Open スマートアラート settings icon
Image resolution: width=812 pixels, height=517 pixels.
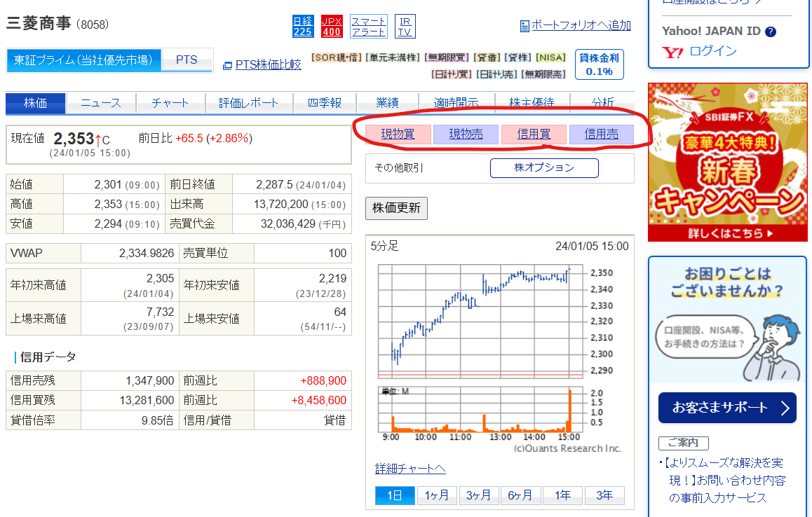(367, 25)
